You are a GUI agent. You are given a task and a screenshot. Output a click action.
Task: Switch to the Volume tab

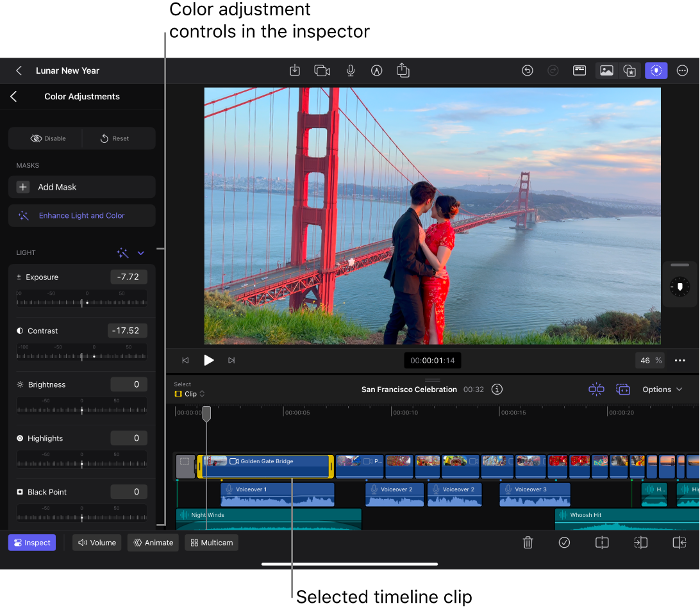pyautogui.click(x=97, y=543)
